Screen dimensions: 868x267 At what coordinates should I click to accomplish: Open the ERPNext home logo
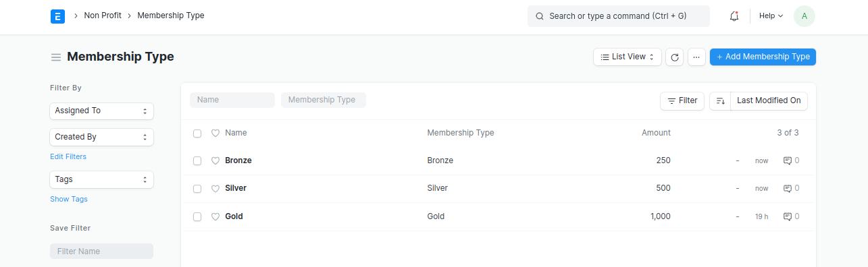pos(57,16)
